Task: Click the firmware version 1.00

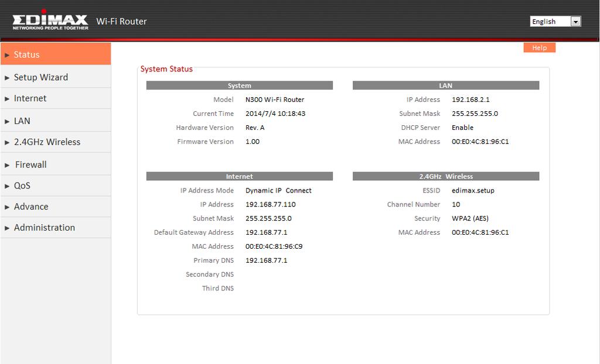Action: coord(253,142)
